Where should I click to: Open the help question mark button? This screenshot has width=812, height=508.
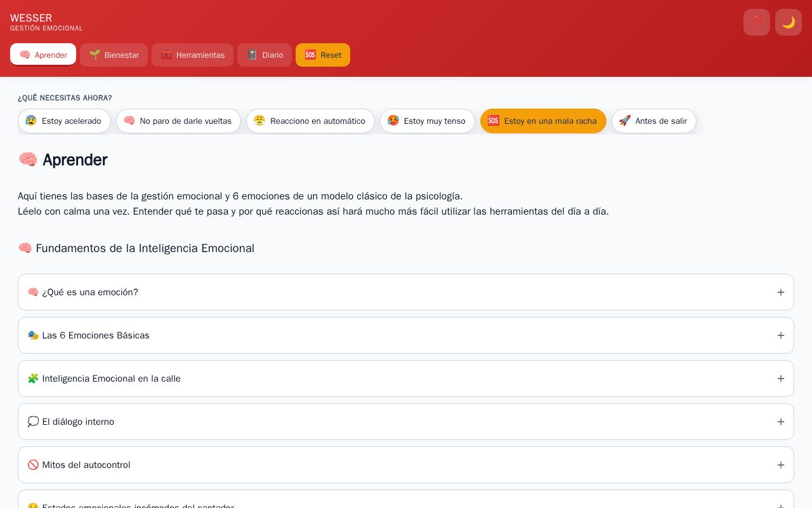757,22
